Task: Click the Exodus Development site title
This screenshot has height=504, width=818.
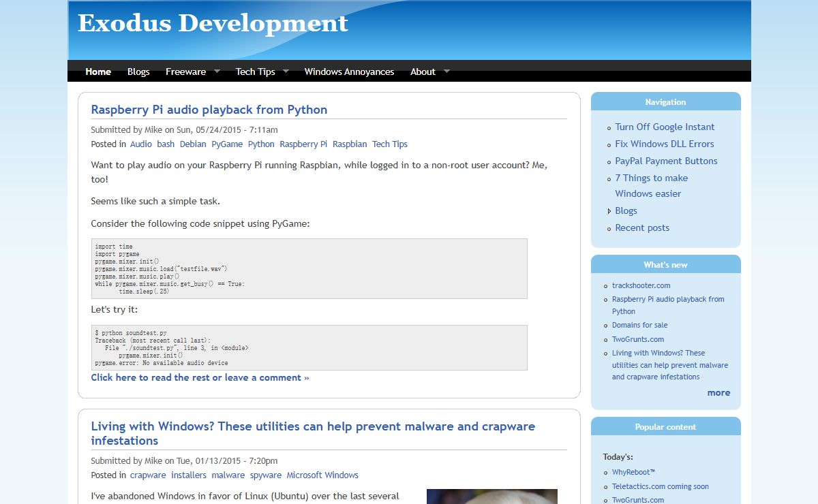Action: coord(213,23)
